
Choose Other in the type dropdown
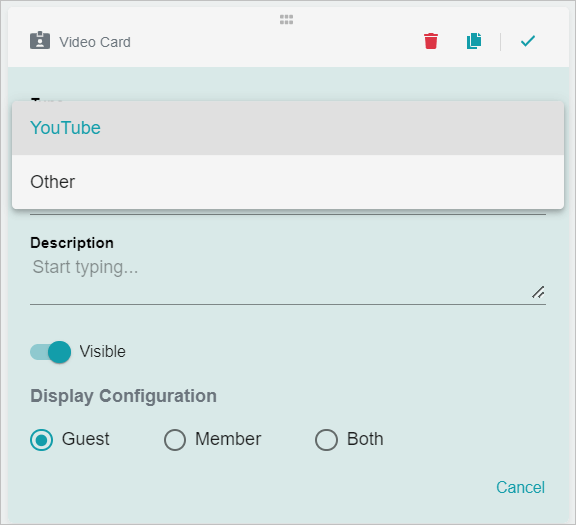pyautogui.click(x=288, y=182)
